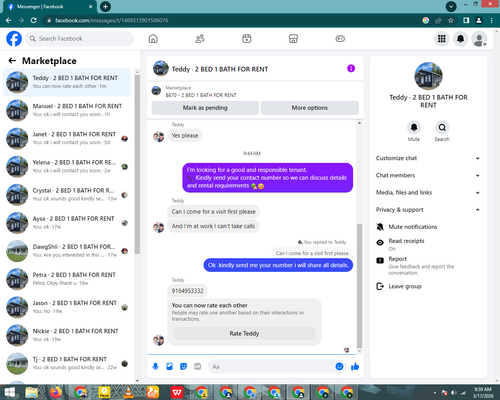Image resolution: width=500 pixels, height=400 pixels.
Task: Expand Media, files and links section
Action: [428, 192]
